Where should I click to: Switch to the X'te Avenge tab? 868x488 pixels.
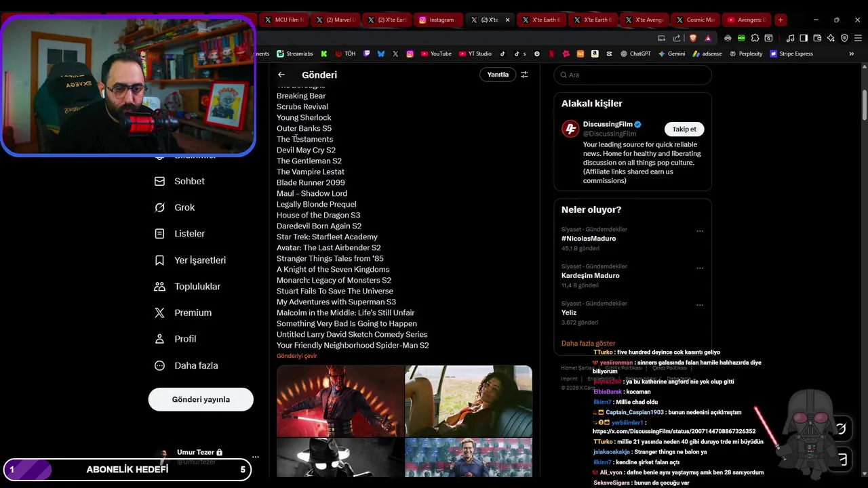click(644, 20)
